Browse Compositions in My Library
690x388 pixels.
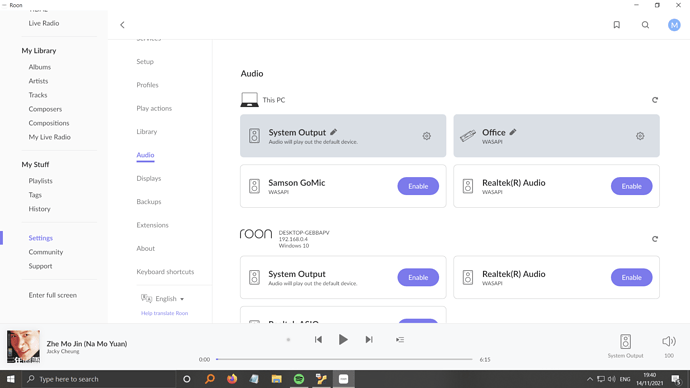click(x=49, y=123)
